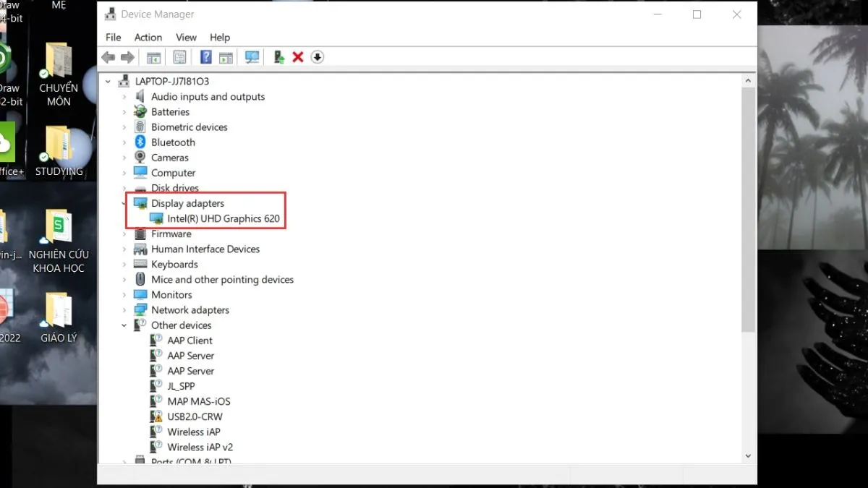Select Intel(R) UHD Graphics 620 adapter
Image resolution: width=868 pixels, height=488 pixels.
pyautogui.click(x=223, y=218)
